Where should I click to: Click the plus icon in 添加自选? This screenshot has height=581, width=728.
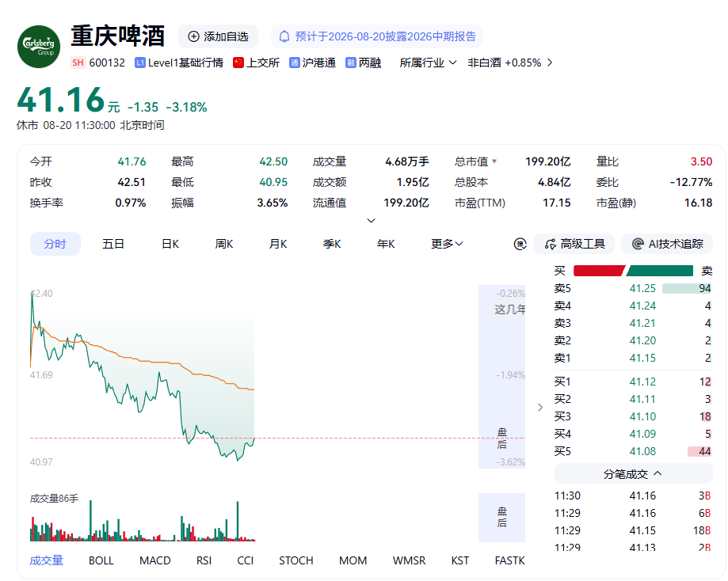click(193, 36)
